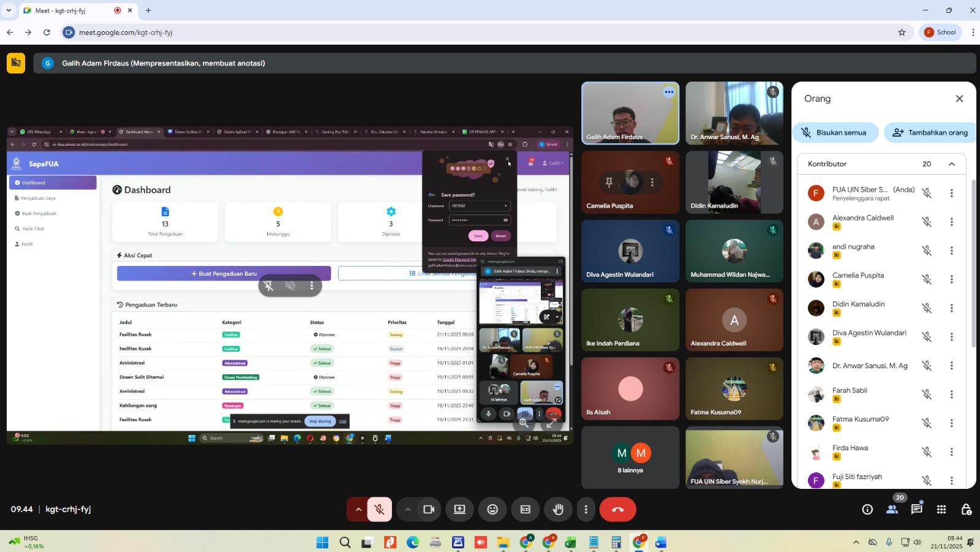This screenshot has width=980, height=552.
Task: Open the in-call chat panel
Action: click(916, 510)
